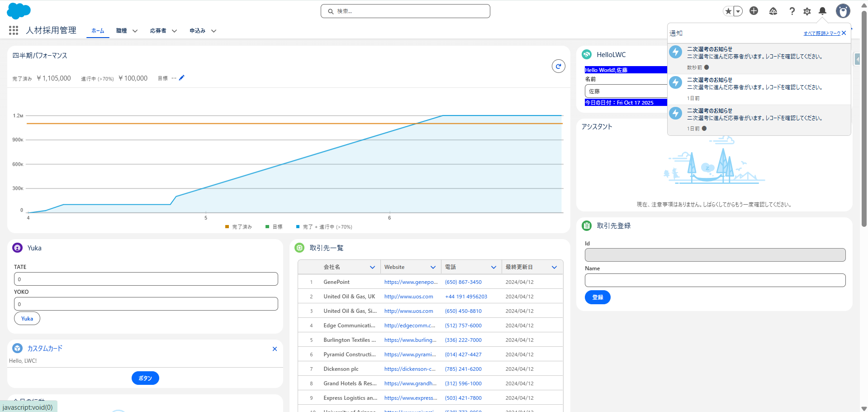
Task: Mark all notifications as read
Action: tap(821, 34)
